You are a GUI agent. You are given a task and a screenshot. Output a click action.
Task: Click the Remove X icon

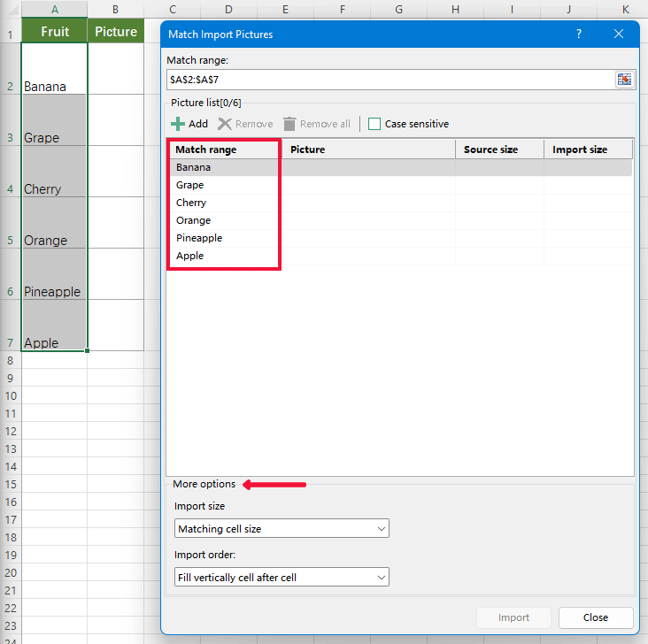point(224,124)
